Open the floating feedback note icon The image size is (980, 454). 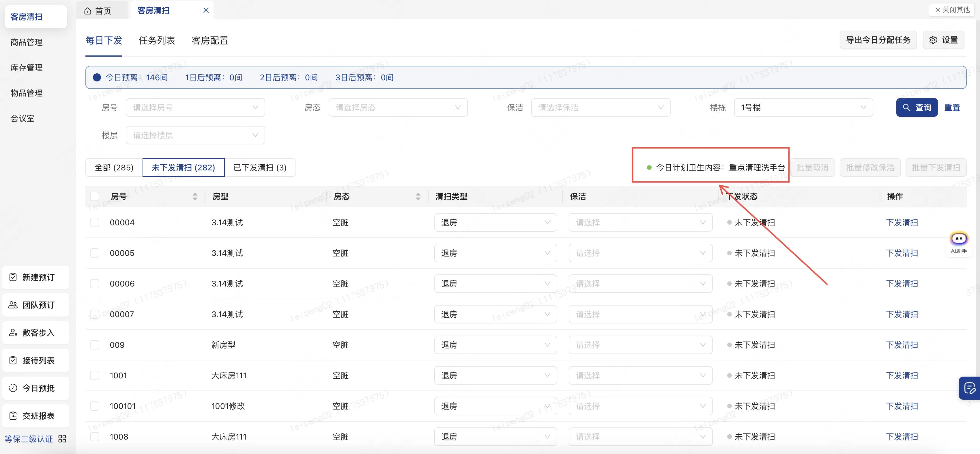[x=969, y=388]
